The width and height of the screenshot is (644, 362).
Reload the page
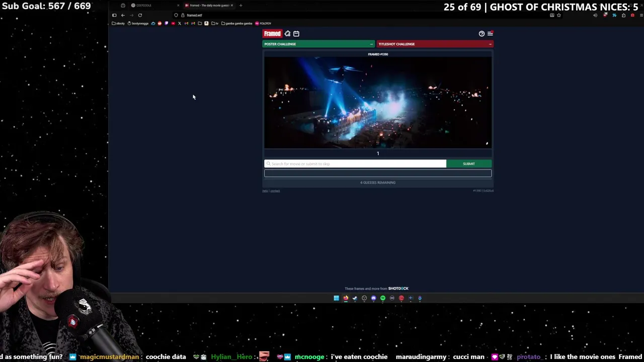click(x=140, y=15)
